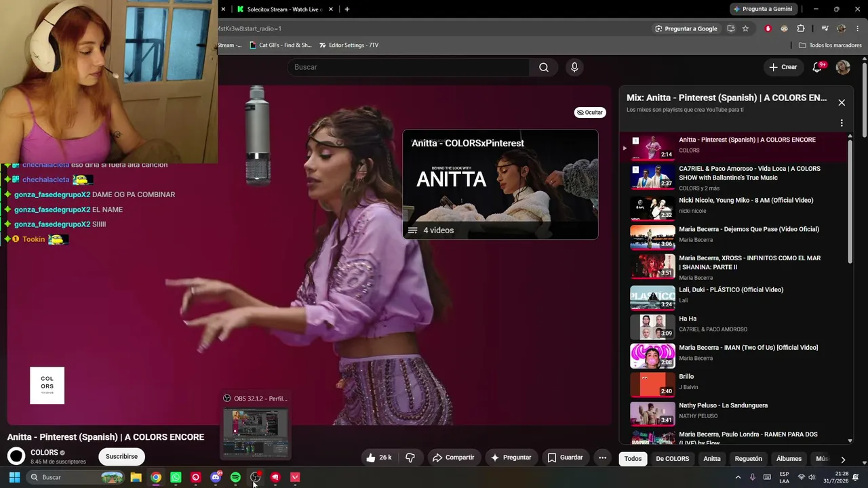The width and height of the screenshot is (868, 488).
Task: Close the Solecitox Stream tab
Action: click(331, 9)
